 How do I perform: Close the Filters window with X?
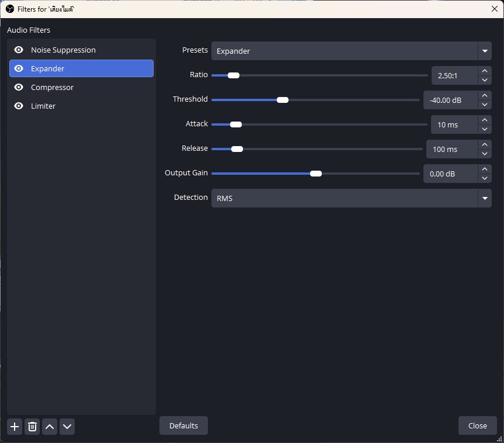494,9
